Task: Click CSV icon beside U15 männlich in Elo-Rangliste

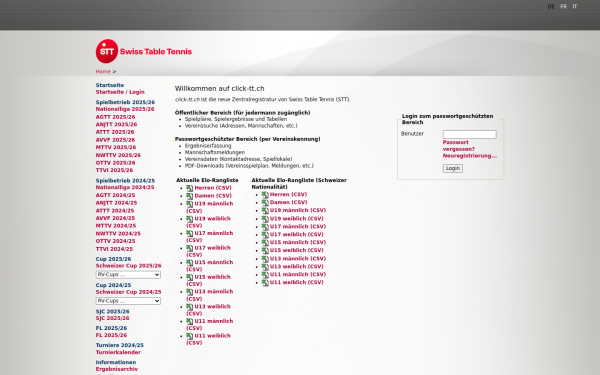Action: click(x=189, y=263)
